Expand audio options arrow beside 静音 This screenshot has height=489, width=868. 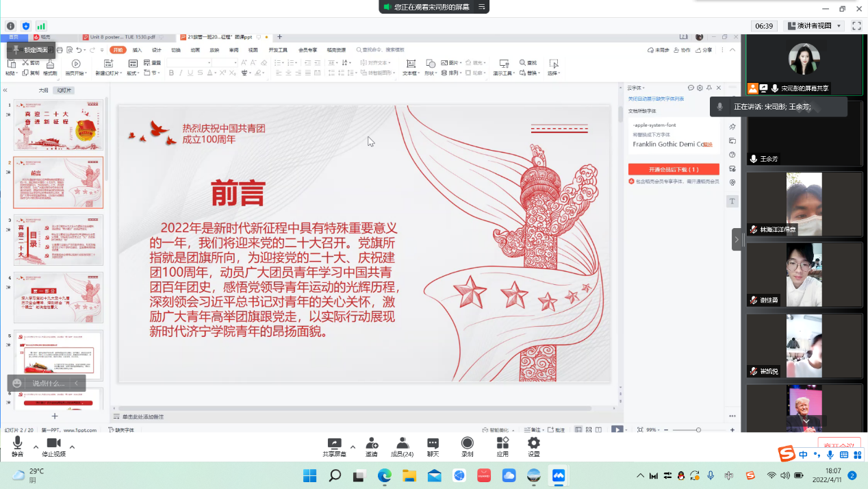[36, 447]
